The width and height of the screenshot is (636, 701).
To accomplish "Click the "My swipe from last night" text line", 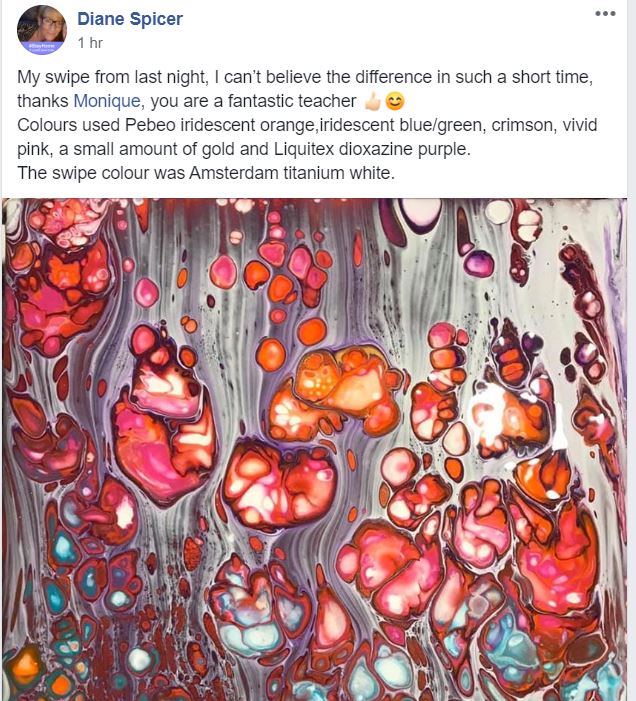I will 305,77.
